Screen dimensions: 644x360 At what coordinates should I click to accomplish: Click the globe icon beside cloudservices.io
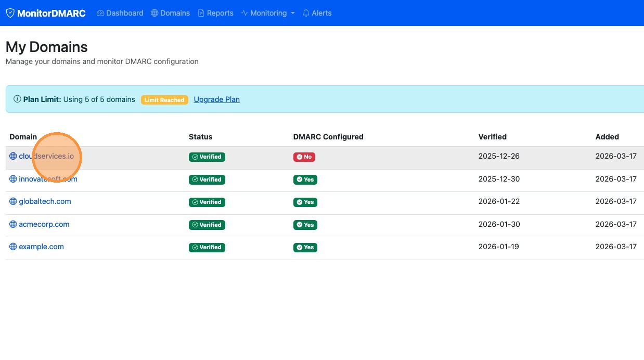13,156
